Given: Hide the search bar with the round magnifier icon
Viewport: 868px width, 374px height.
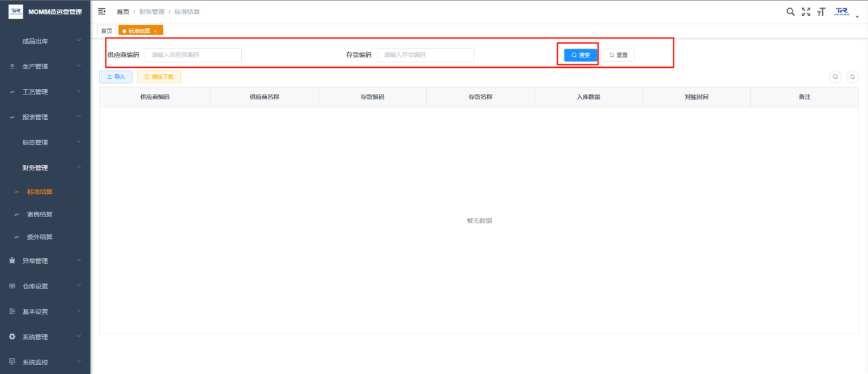Looking at the screenshot, I should [x=836, y=77].
